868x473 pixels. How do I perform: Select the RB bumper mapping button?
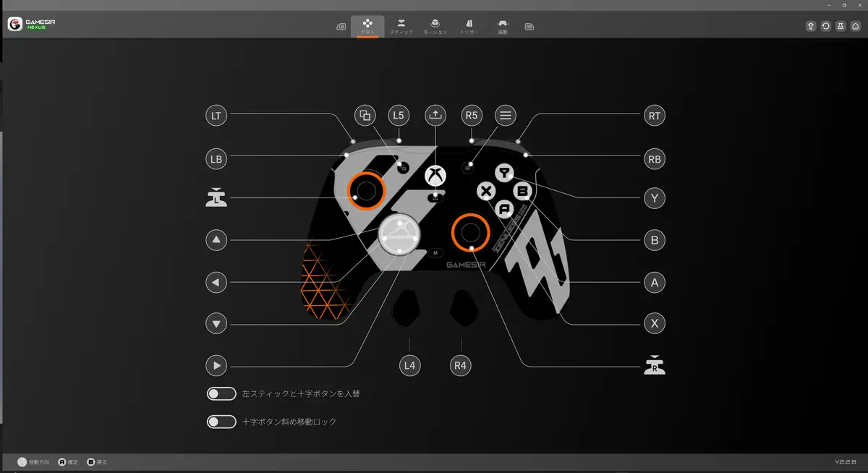tap(655, 159)
